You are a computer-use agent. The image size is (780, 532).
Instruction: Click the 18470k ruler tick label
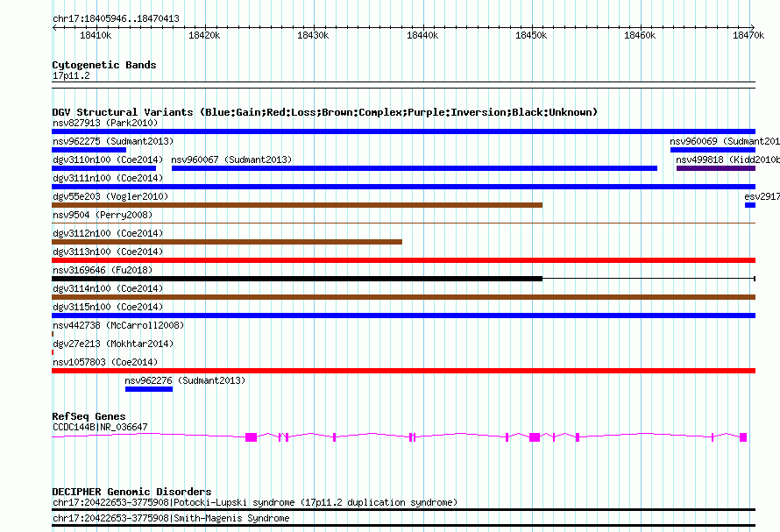coord(748,35)
